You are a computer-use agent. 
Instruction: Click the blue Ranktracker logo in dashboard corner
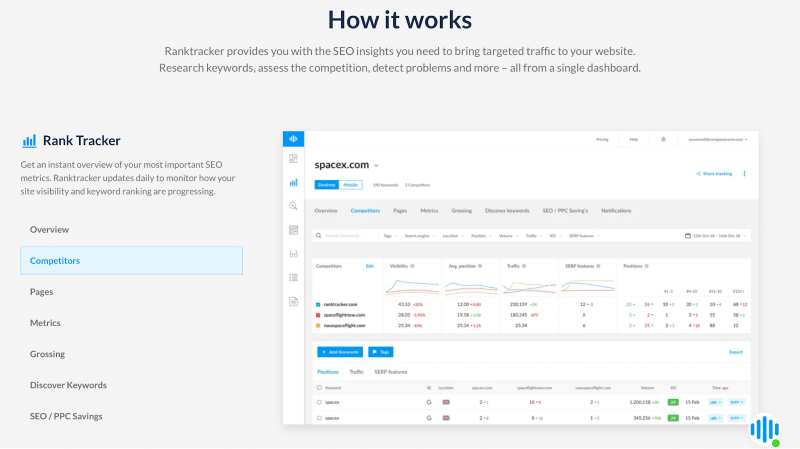pos(293,139)
